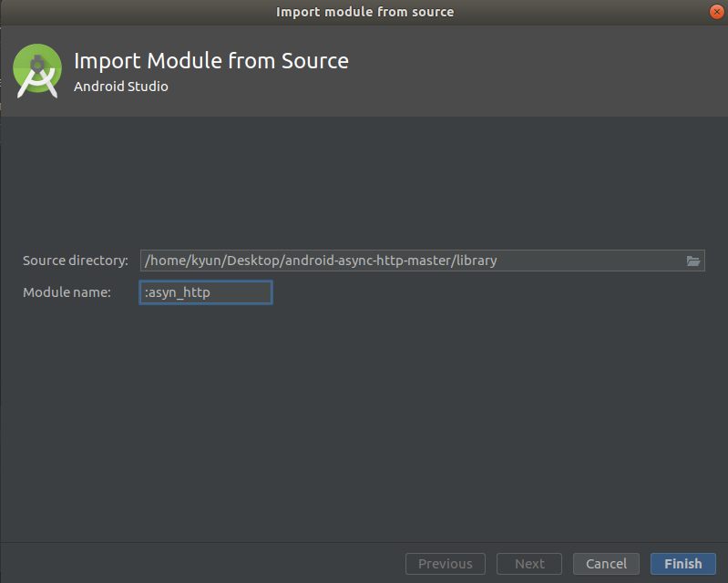Screen dimensions: 728x583
Task: Click the window title "Import module from source"
Action: [364, 12]
